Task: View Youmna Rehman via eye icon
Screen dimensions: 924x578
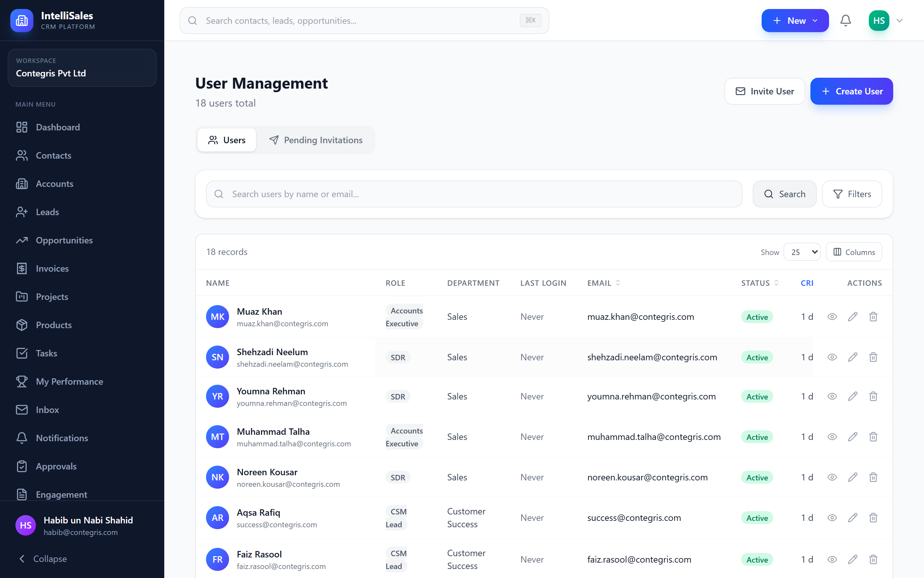Action: coord(832,397)
